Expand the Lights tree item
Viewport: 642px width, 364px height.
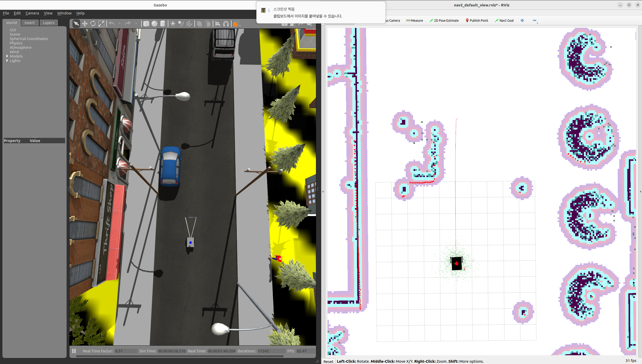coord(7,60)
